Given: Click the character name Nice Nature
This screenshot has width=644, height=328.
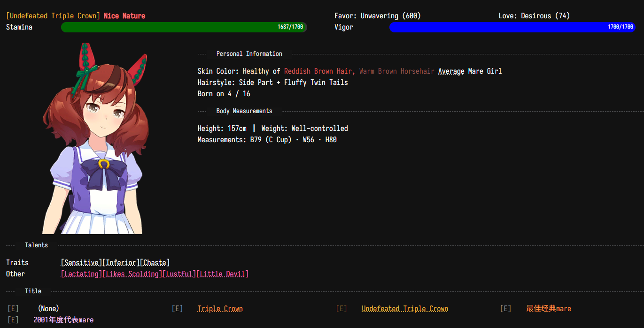Looking at the screenshot, I should (x=124, y=16).
